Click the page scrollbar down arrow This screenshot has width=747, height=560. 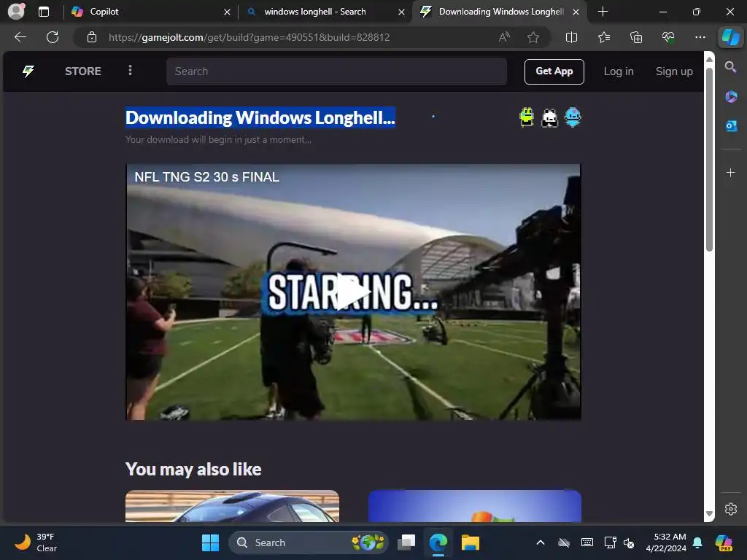[x=709, y=514]
